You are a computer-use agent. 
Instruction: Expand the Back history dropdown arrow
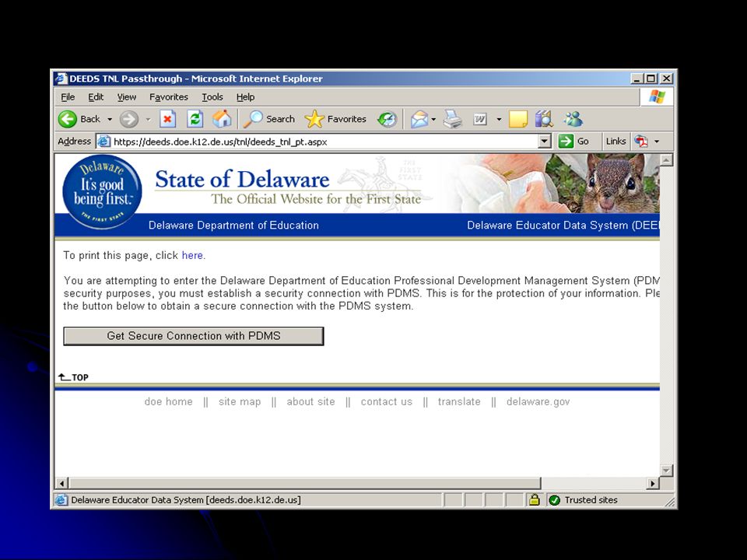[110, 119]
